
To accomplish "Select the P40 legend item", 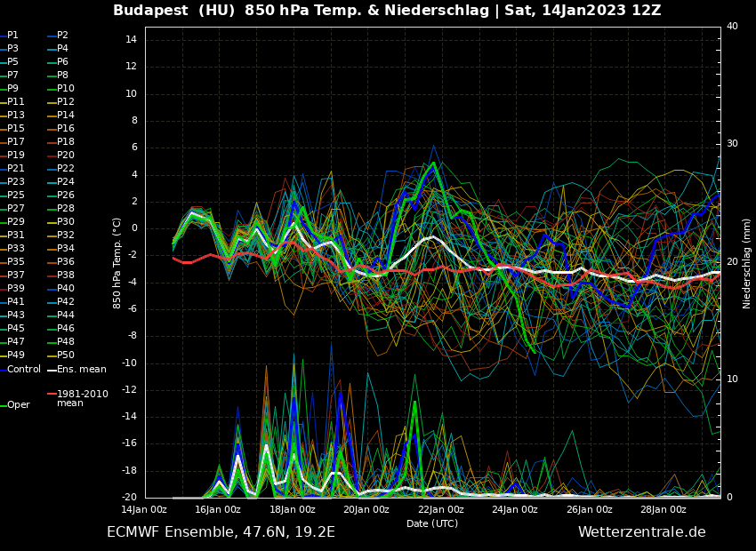I will [x=66, y=289].
